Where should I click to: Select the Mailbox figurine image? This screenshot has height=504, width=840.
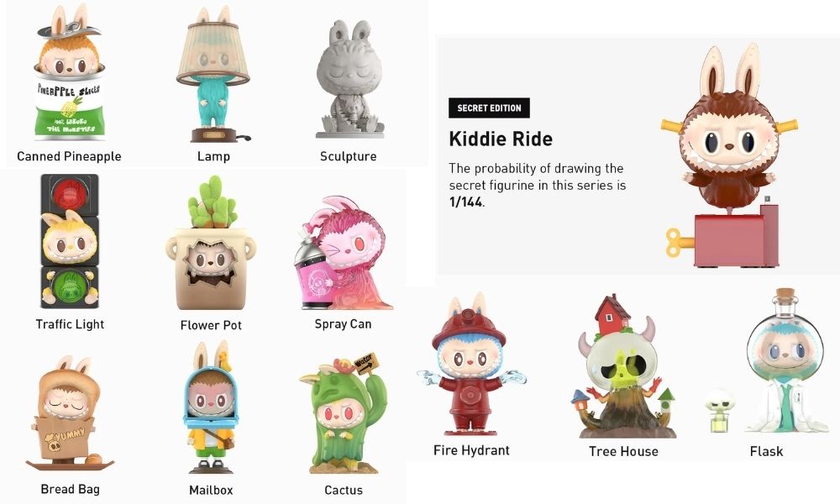[211, 407]
